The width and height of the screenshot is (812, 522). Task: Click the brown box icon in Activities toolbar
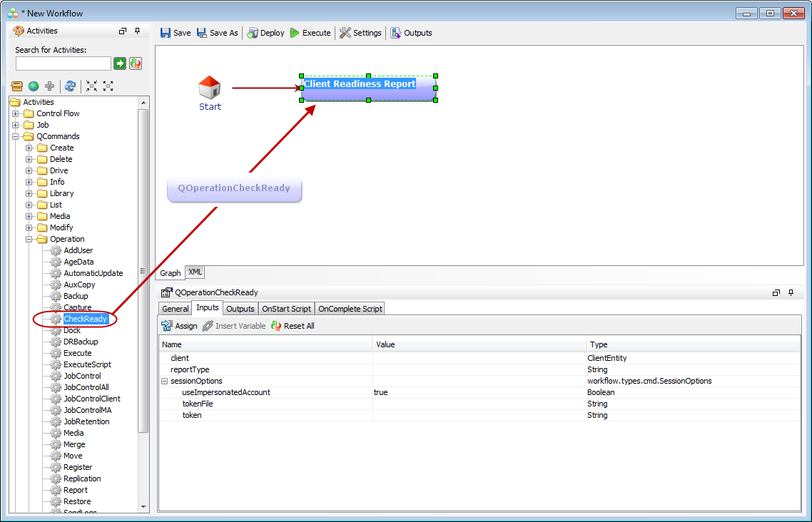coord(17,86)
